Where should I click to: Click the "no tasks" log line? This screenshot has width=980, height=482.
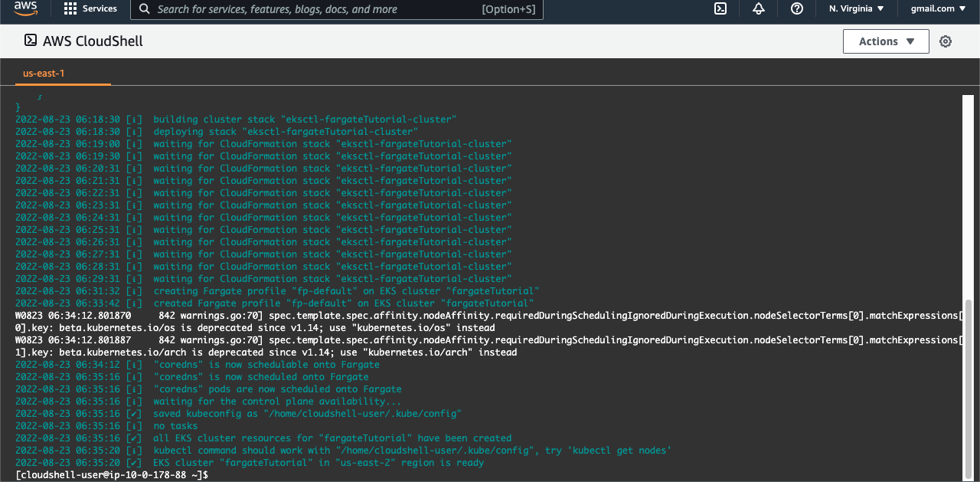pyautogui.click(x=106, y=426)
